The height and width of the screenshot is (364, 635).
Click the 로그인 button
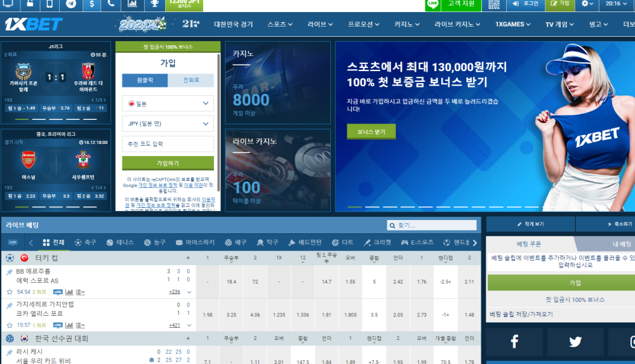click(x=526, y=4)
